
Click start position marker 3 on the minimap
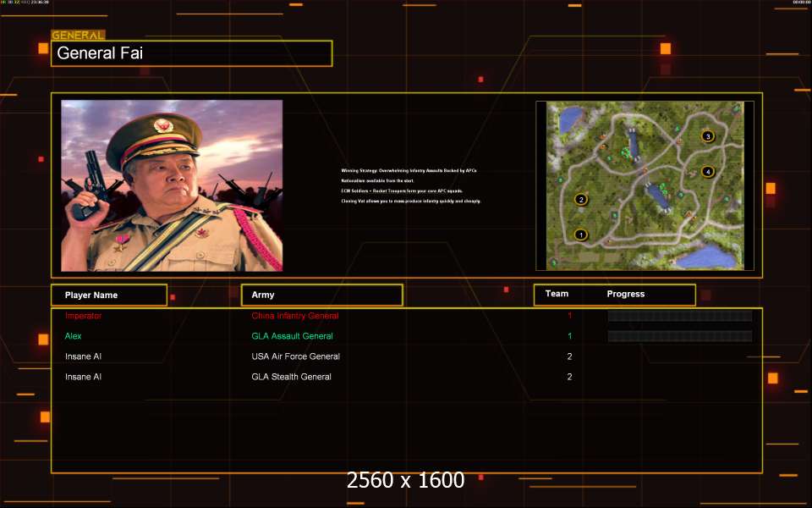click(708, 136)
